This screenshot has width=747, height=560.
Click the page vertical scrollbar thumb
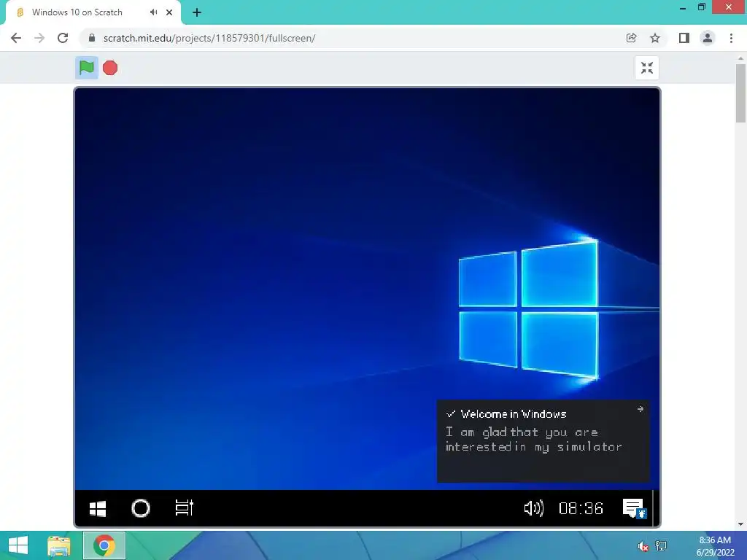[x=740, y=93]
